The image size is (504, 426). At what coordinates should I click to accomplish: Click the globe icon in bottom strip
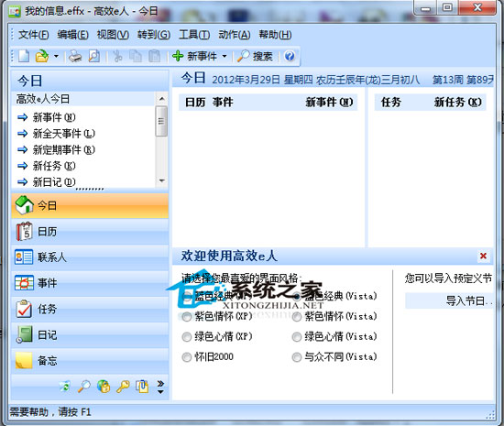(104, 387)
